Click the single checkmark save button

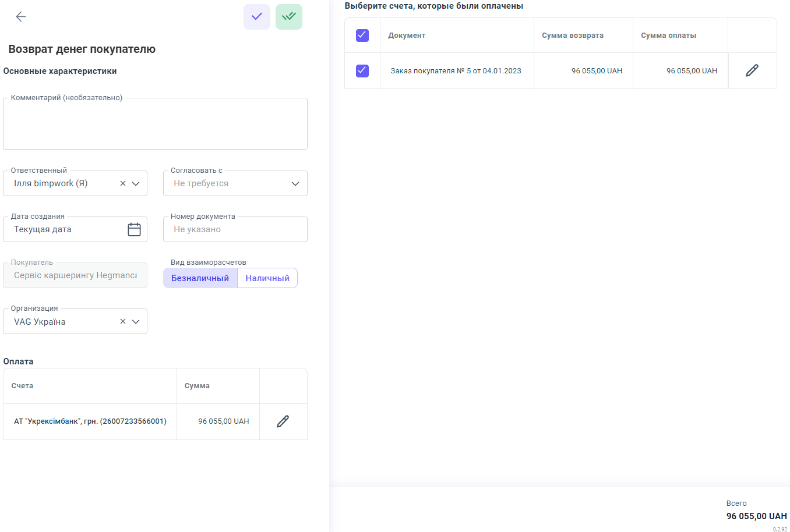click(x=257, y=17)
